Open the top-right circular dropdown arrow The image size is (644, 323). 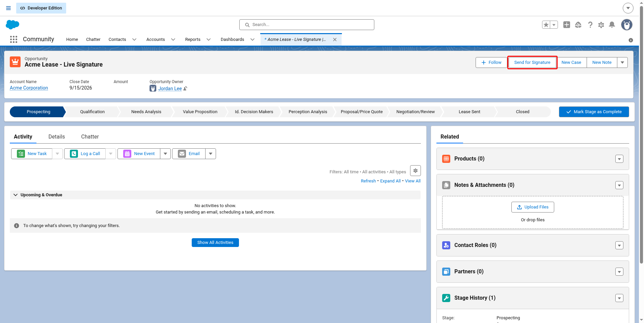[x=628, y=8]
